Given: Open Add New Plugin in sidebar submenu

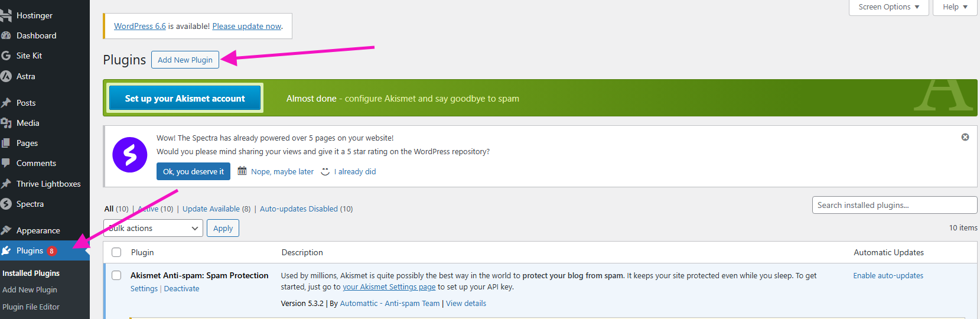Looking at the screenshot, I should tap(30, 289).
